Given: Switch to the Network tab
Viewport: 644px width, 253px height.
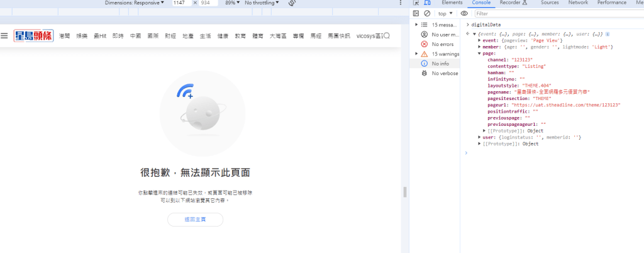Looking at the screenshot, I should pos(578,3).
